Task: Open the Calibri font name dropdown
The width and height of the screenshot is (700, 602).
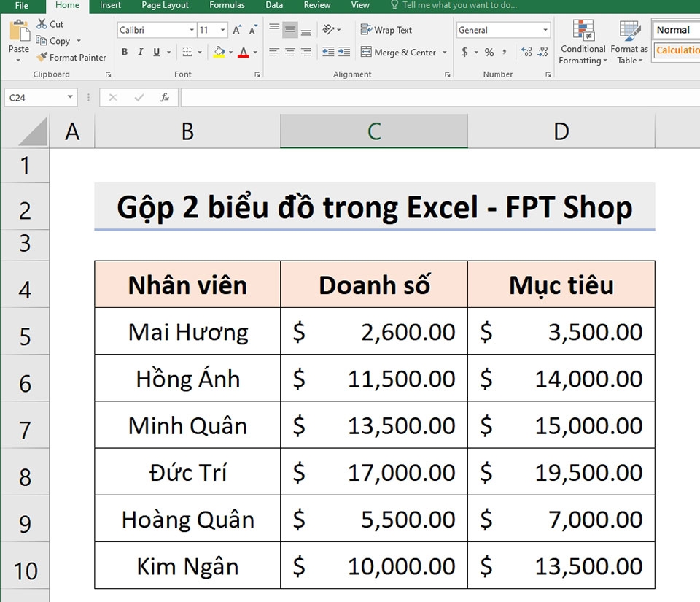Action: 192,30
